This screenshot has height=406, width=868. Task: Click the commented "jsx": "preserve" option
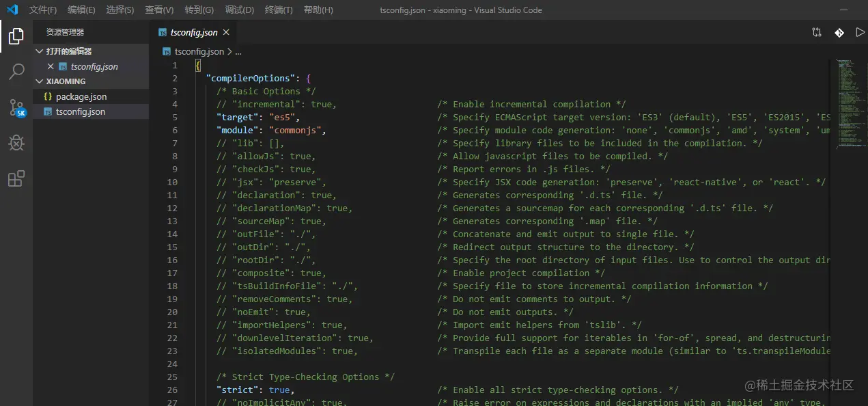[272, 182]
